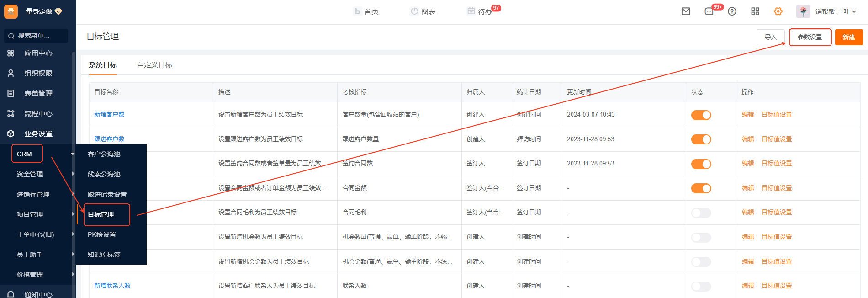Click the help question mark icon
868x298 pixels.
(732, 11)
